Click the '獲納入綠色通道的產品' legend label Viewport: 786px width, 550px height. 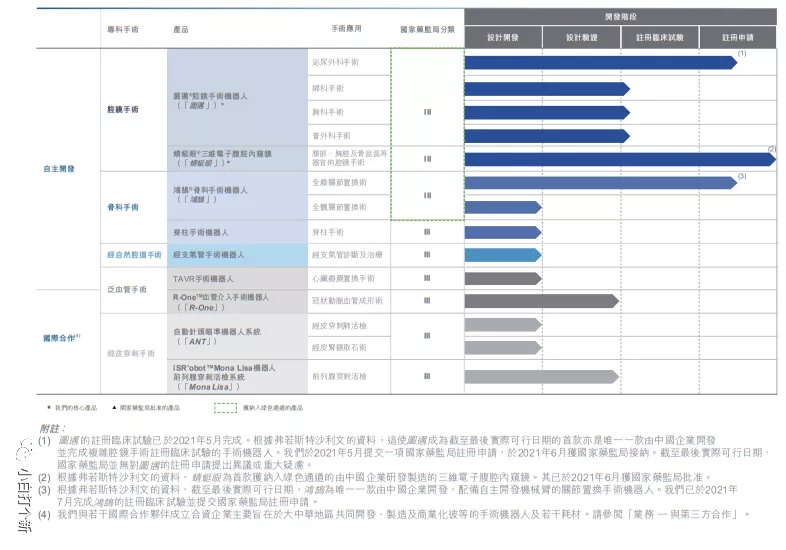click(273, 408)
